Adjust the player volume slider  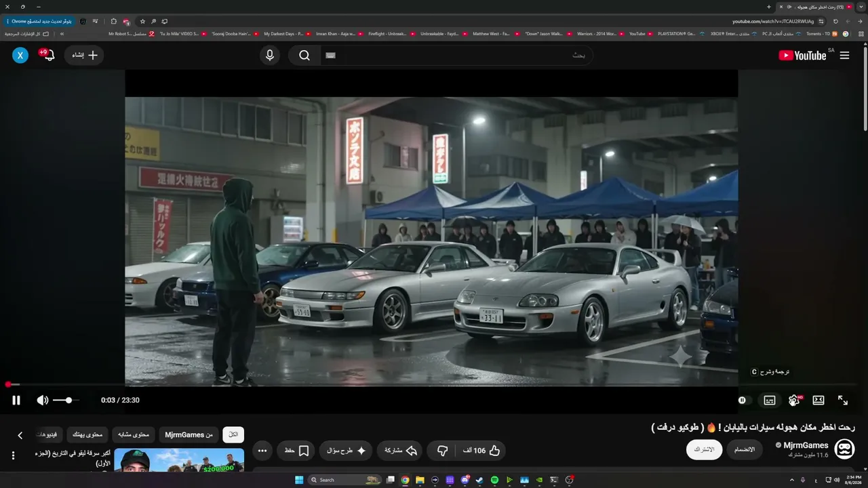(x=66, y=401)
